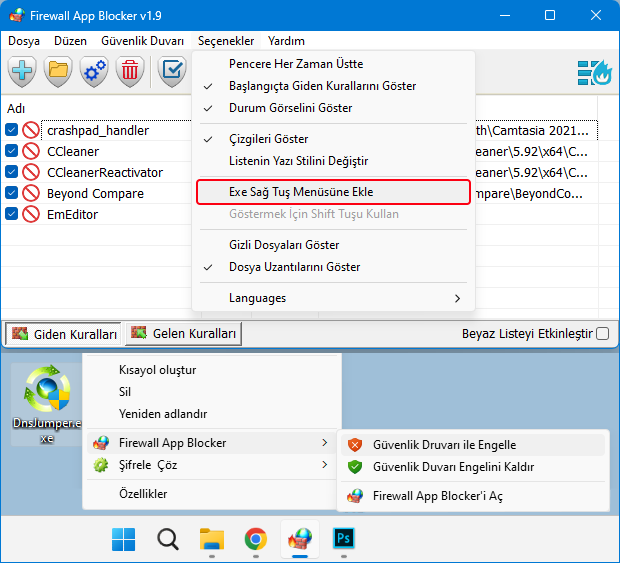Choose Güvenlik Duvarı Engelini Kaldır
Screen dimensions: 620x563
pos(473,467)
